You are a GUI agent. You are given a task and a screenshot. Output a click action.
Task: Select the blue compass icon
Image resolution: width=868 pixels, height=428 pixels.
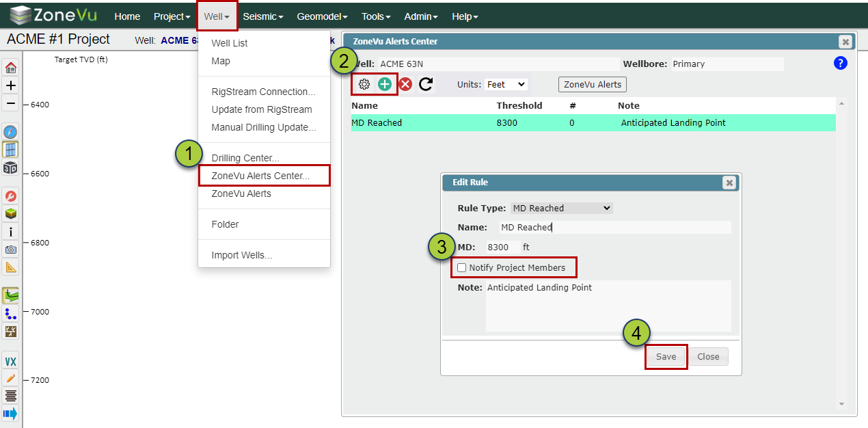11,132
